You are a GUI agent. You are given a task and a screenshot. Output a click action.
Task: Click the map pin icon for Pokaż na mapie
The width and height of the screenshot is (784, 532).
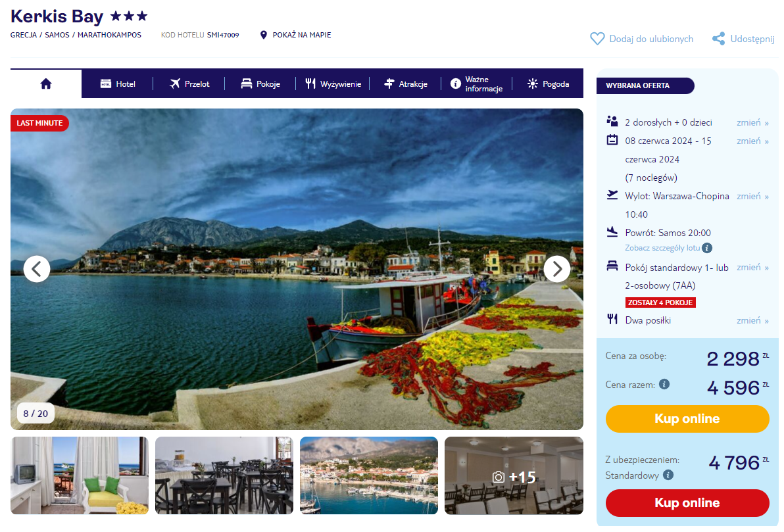(x=264, y=35)
